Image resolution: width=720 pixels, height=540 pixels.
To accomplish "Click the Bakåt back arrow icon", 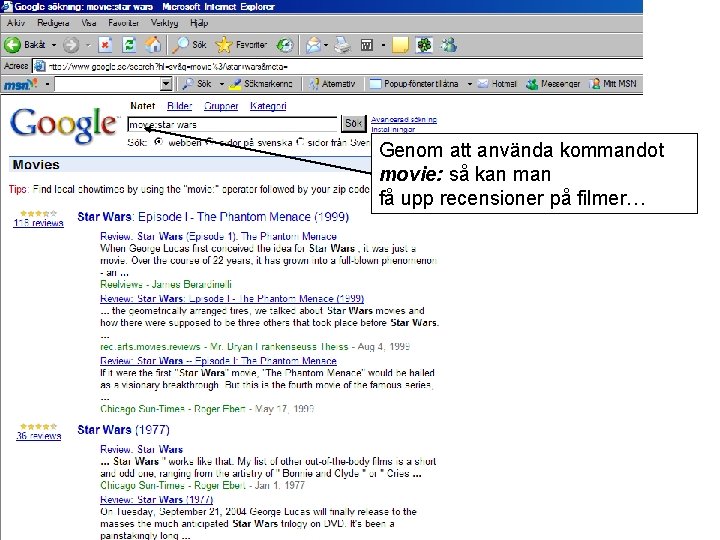I will (x=12, y=45).
